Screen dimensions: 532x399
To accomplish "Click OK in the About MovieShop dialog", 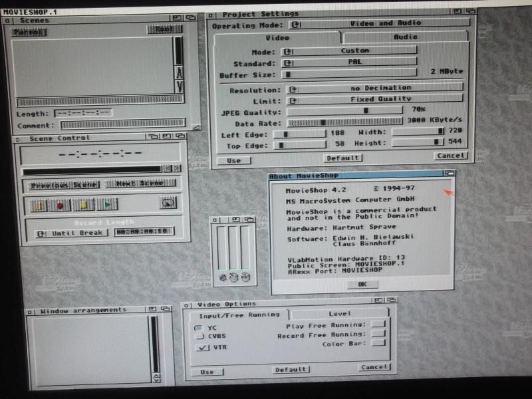I will (361, 284).
